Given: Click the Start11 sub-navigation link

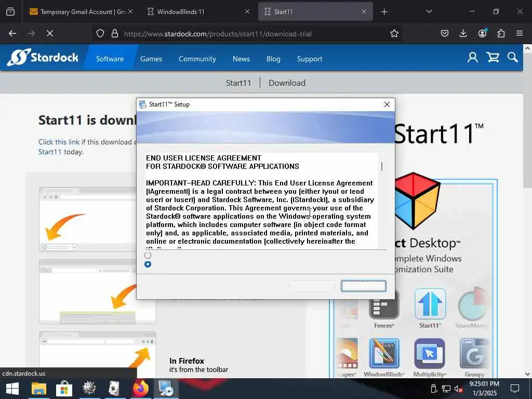Looking at the screenshot, I should 238,83.
